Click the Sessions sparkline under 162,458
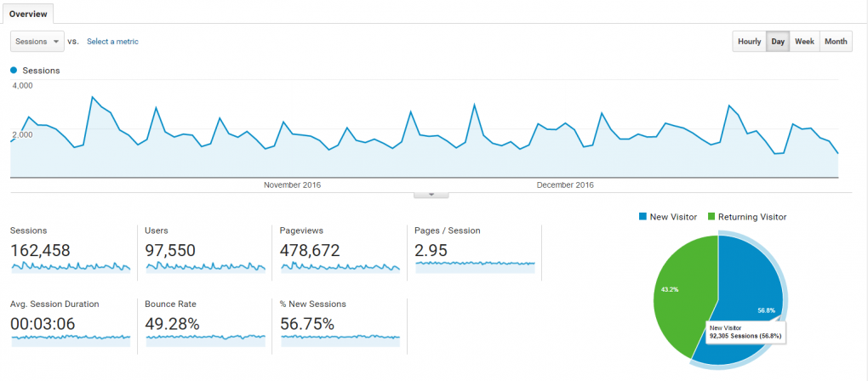This screenshot has height=381, width=868. [x=71, y=268]
